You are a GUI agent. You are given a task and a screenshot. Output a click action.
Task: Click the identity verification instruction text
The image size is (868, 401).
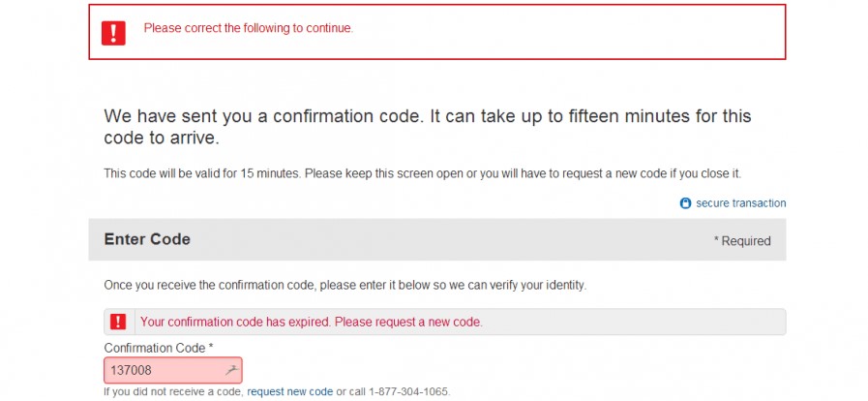click(x=344, y=286)
